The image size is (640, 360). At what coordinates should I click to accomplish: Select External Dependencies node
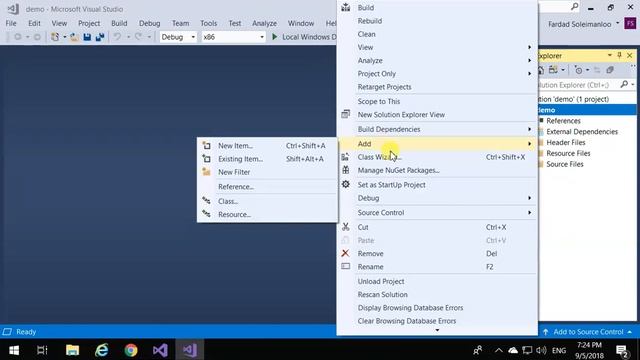coord(582,132)
